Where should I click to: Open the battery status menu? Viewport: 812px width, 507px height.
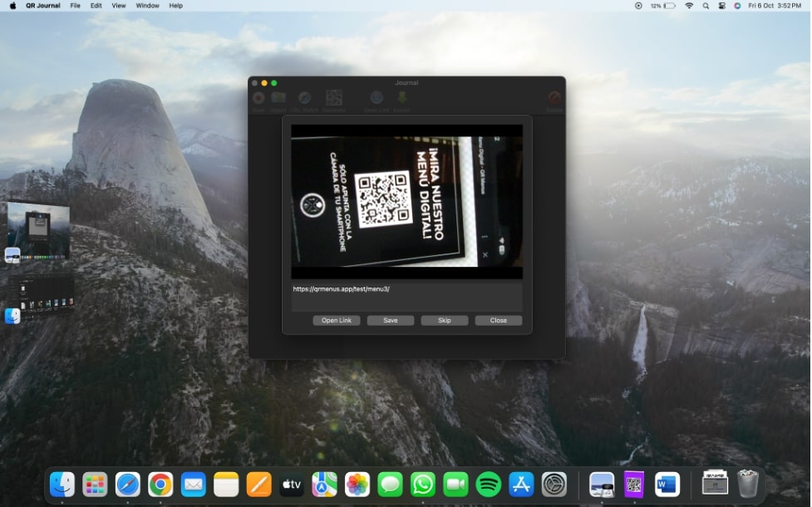point(669,6)
